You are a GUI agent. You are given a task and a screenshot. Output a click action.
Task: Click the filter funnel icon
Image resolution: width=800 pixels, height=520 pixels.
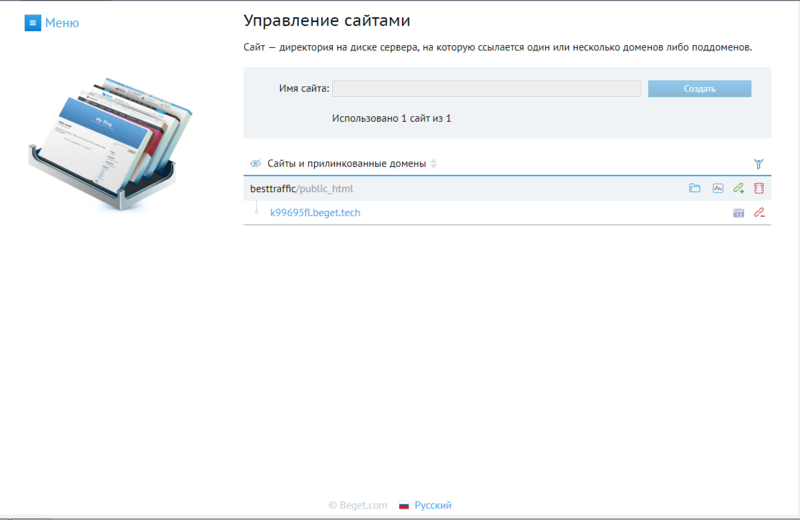[758, 163]
